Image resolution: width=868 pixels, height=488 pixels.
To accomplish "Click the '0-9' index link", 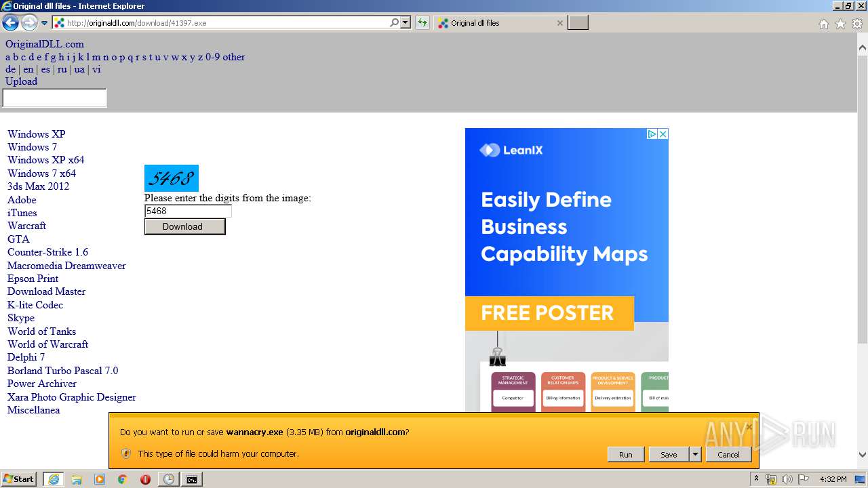I will (212, 57).
